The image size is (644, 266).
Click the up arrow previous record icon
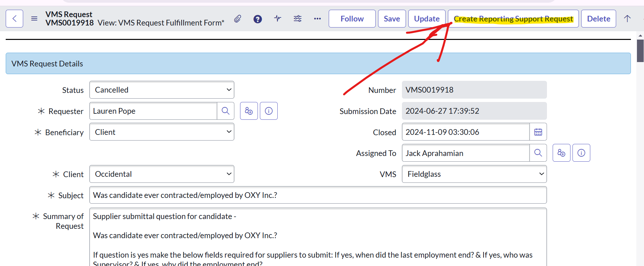point(627,18)
